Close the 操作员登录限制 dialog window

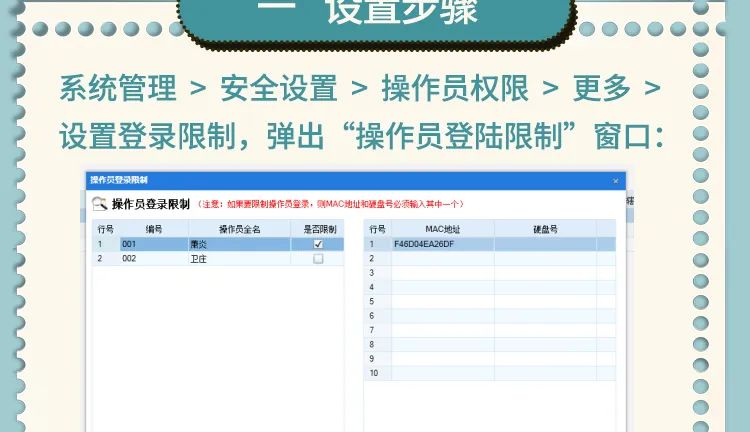(x=615, y=180)
